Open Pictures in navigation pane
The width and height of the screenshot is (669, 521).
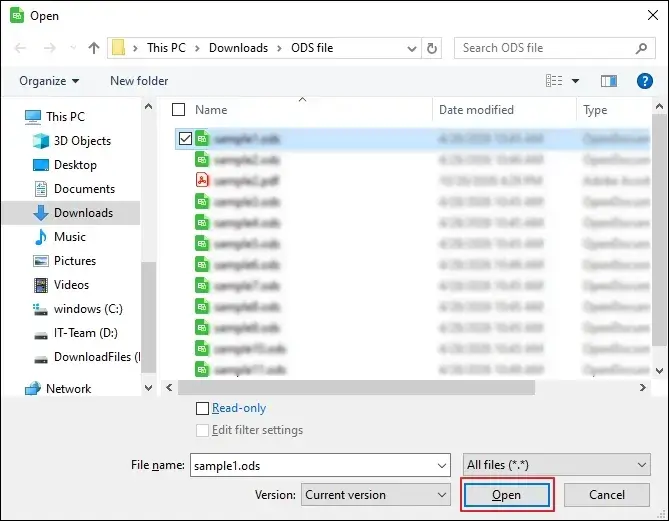(64, 261)
